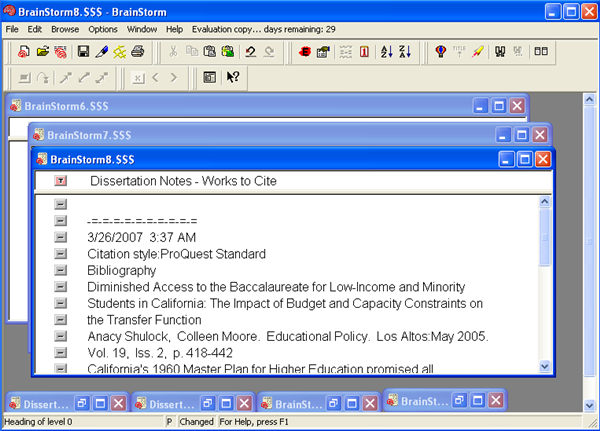The height and width of the screenshot is (431, 600).
Task: Click the window layout icon in second toolbar row
Action: click(x=210, y=78)
